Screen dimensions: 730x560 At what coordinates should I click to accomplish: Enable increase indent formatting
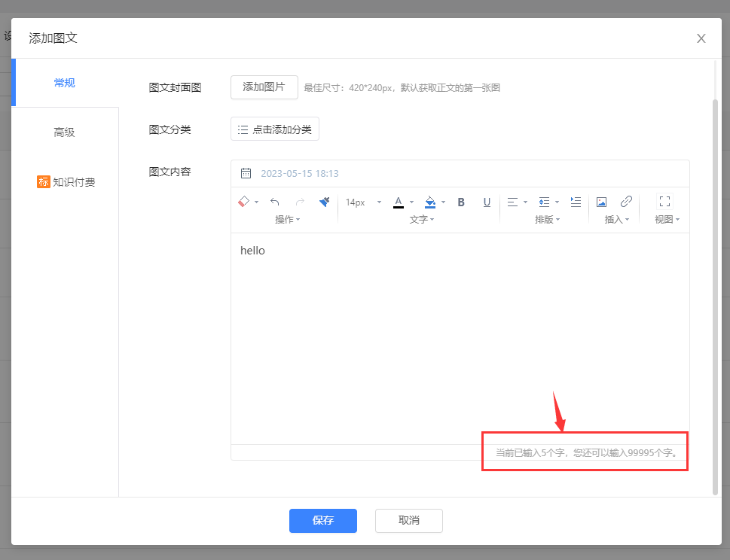(575, 202)
